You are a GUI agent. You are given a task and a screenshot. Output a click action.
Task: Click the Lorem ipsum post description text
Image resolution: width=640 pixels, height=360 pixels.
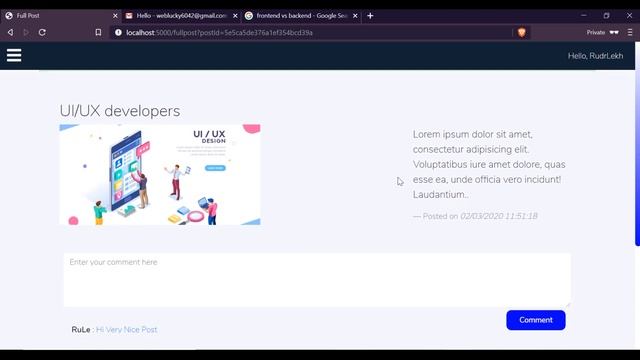[489, 164]
